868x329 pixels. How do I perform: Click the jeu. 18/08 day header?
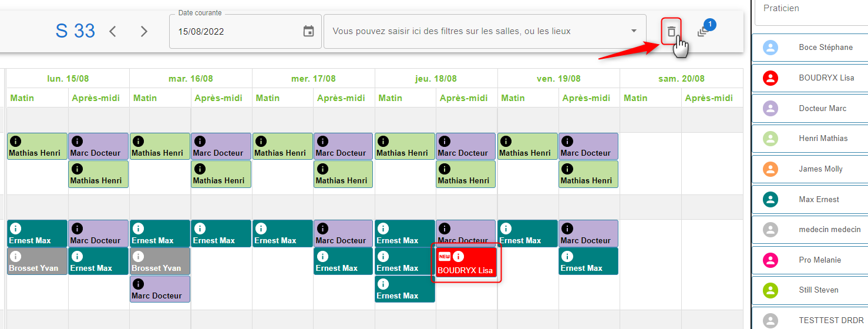point(436,78)
